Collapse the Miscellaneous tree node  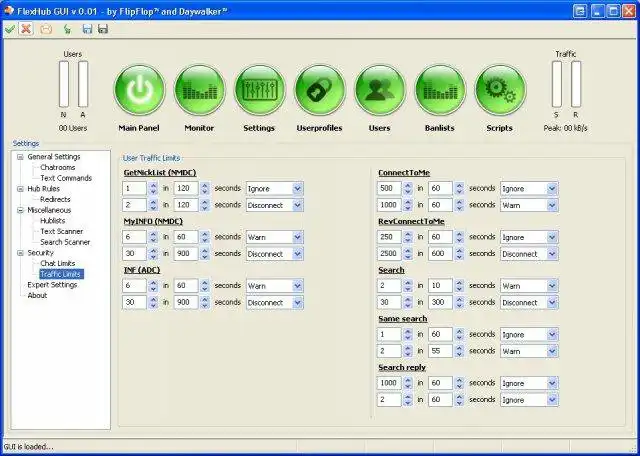pos(20,210)
